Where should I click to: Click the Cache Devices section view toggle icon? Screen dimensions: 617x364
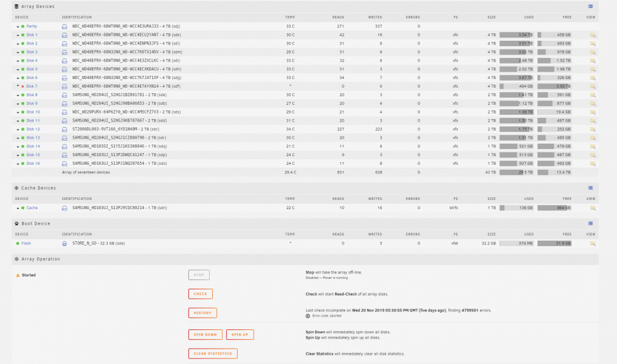coord(590,188)
